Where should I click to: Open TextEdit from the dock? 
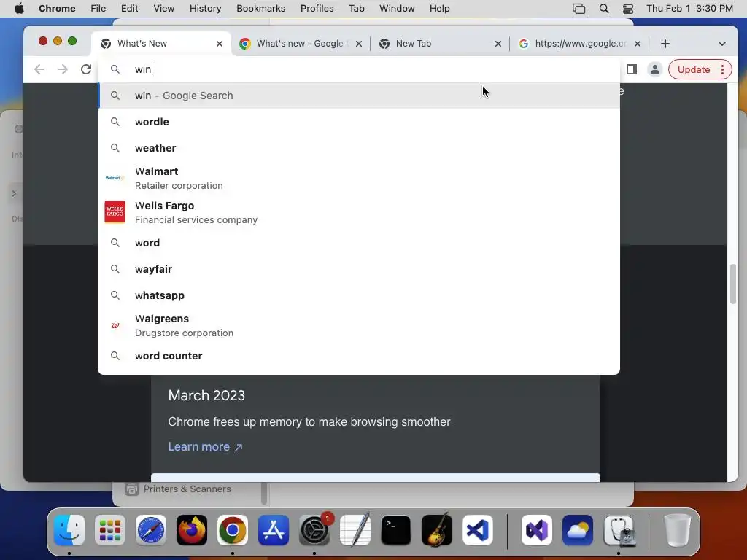point(355,530)
